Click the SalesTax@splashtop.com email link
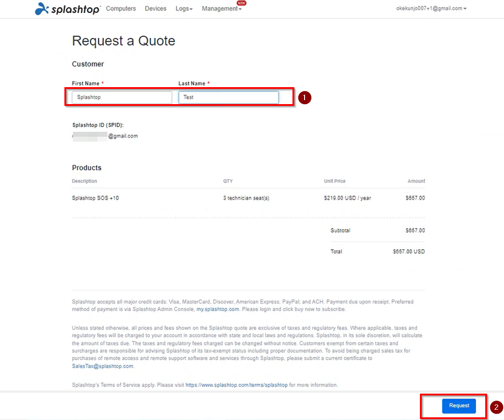This screenshot has height=420, width=504. coord(102,366)
